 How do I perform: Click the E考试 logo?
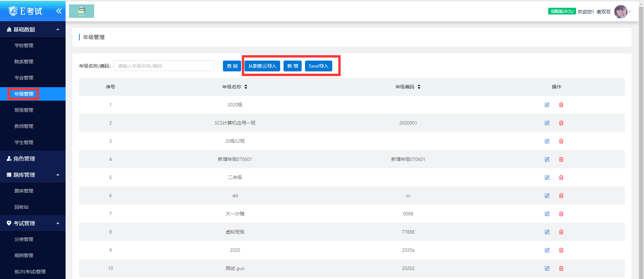(x=26, y=11)
